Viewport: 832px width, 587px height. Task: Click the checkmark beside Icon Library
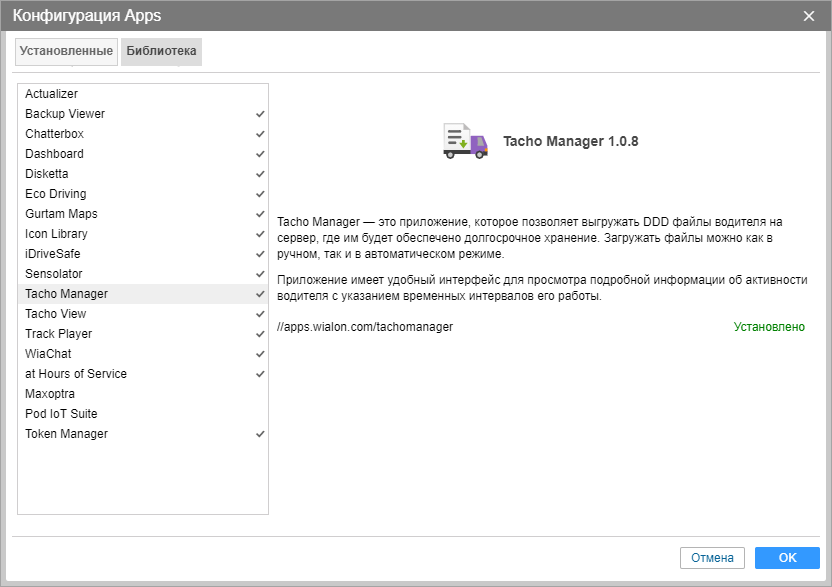pyautogui.click(x=260, y=234)
